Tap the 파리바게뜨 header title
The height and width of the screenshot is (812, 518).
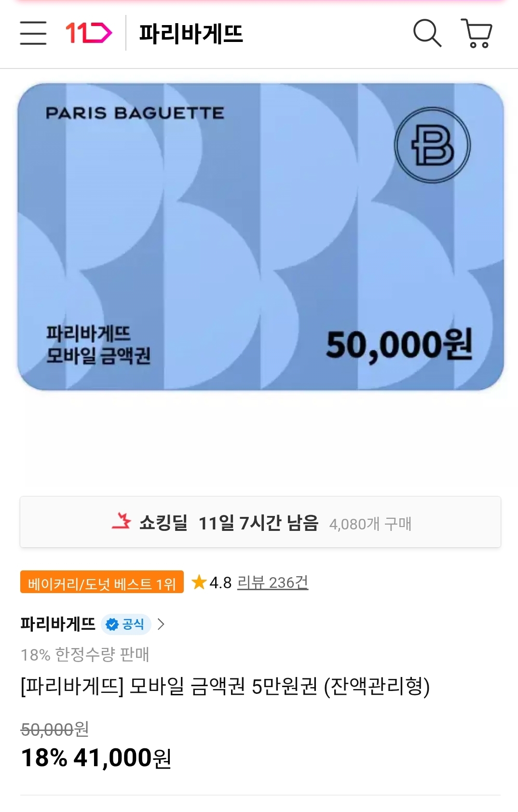[191, 33]
